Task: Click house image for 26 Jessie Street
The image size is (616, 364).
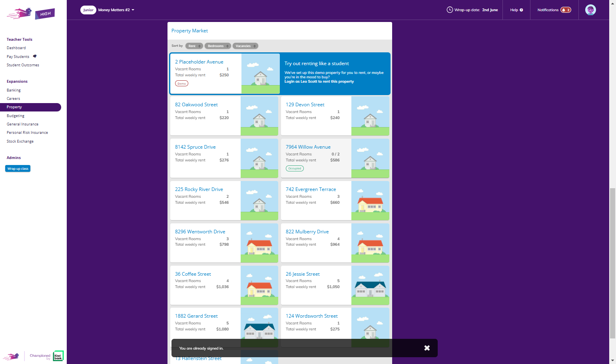Action: click(x=370, y=285)
